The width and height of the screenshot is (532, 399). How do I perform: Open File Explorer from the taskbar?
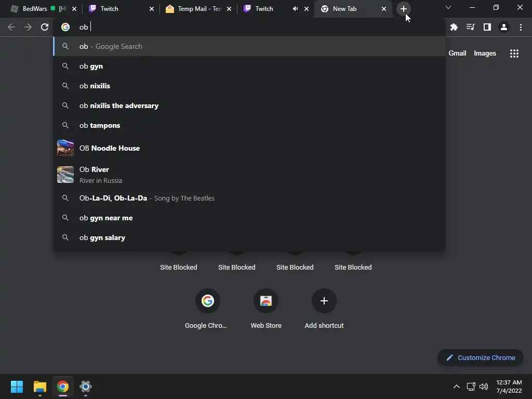pyautogui.click(x=39, y=387)
